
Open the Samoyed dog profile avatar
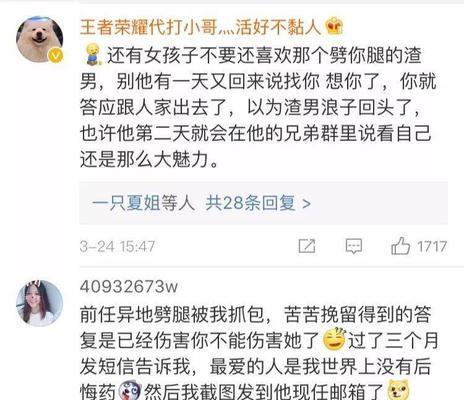click(x=40, y=39)
